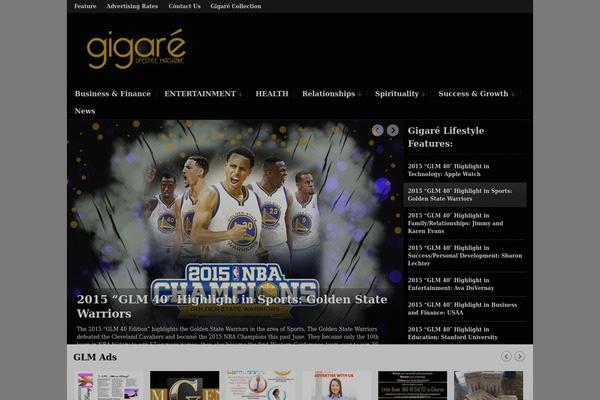
Task: Go to previous featured slide arrow
Action: [x=378, y=130]
